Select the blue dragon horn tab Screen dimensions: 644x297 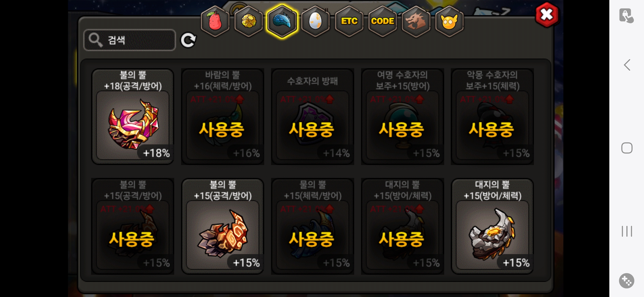click(282, 21)
